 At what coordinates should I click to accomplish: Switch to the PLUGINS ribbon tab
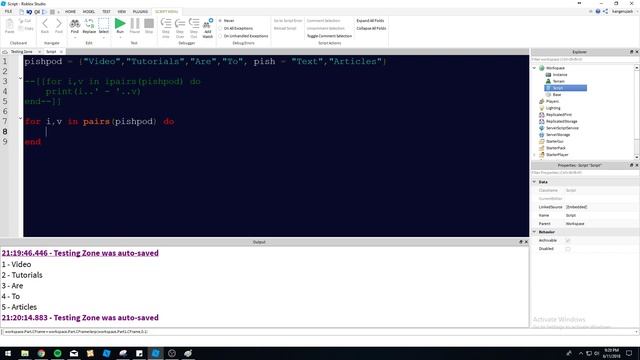click(140, 11)
